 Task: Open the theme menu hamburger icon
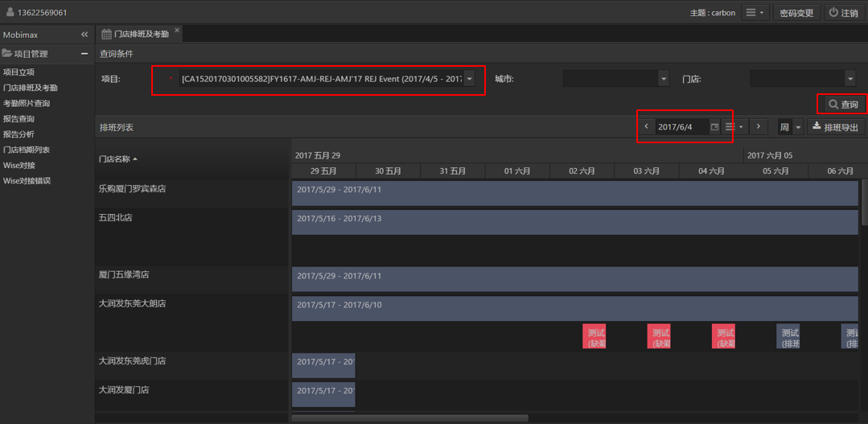tap(755, 13)
